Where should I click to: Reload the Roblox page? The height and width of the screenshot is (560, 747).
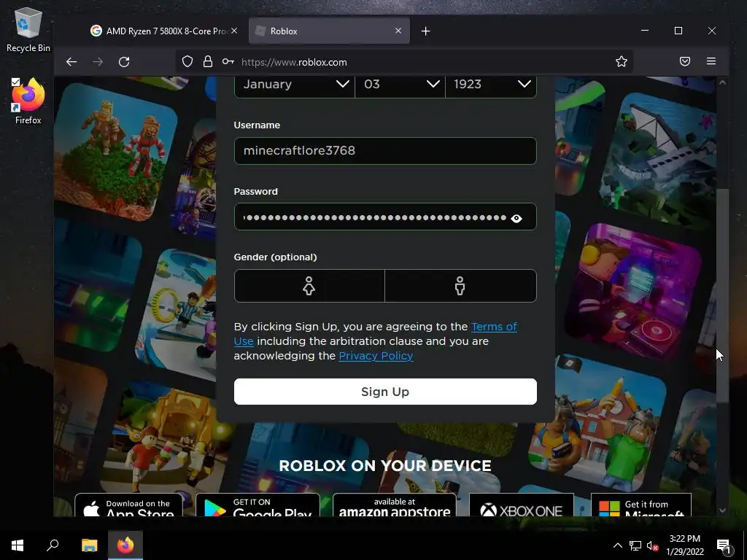124,62
